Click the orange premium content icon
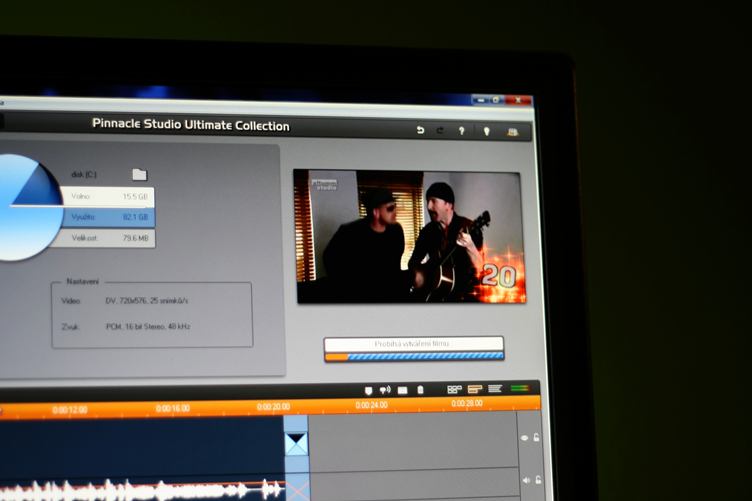The image size is (752, 501). pos(513,131)
